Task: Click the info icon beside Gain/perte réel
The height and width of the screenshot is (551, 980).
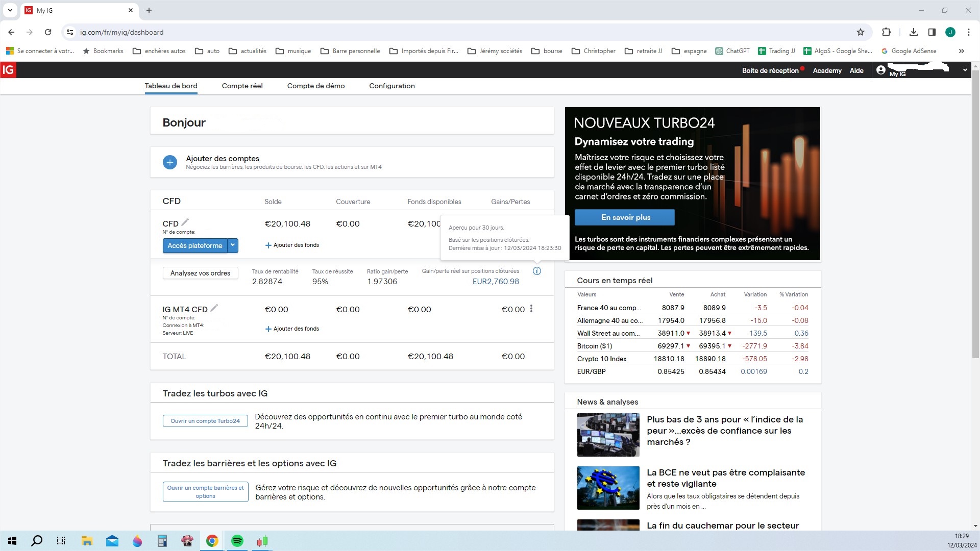Action: coord(536,271)
